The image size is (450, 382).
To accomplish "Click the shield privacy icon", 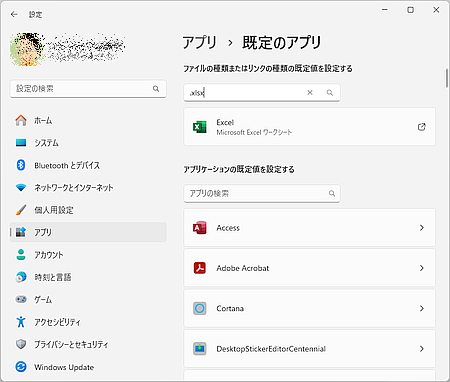I will coord(21,344).
